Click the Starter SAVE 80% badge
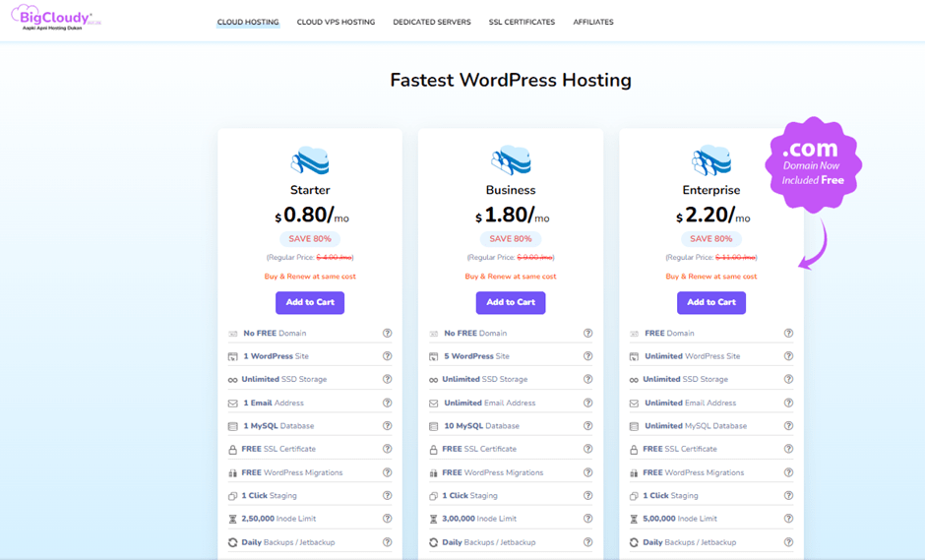925x560 pixels. (x=310, y=239)
